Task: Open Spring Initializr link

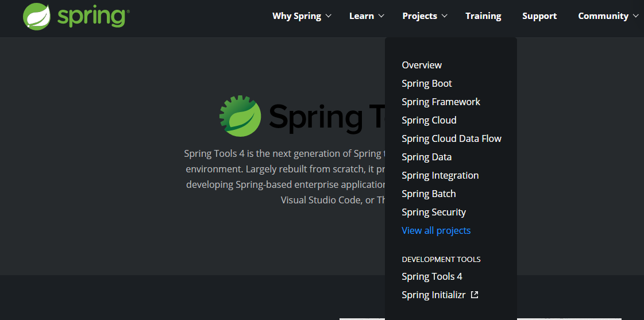Action: point(434,295)
